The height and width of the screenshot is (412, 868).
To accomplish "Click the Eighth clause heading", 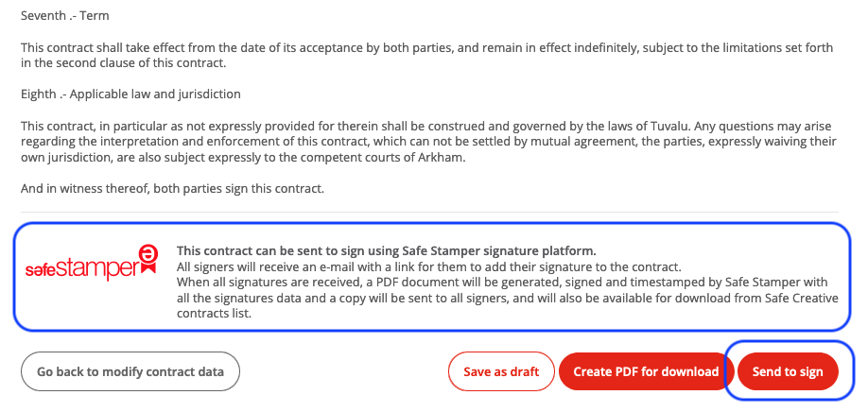I will coord(130,94).
